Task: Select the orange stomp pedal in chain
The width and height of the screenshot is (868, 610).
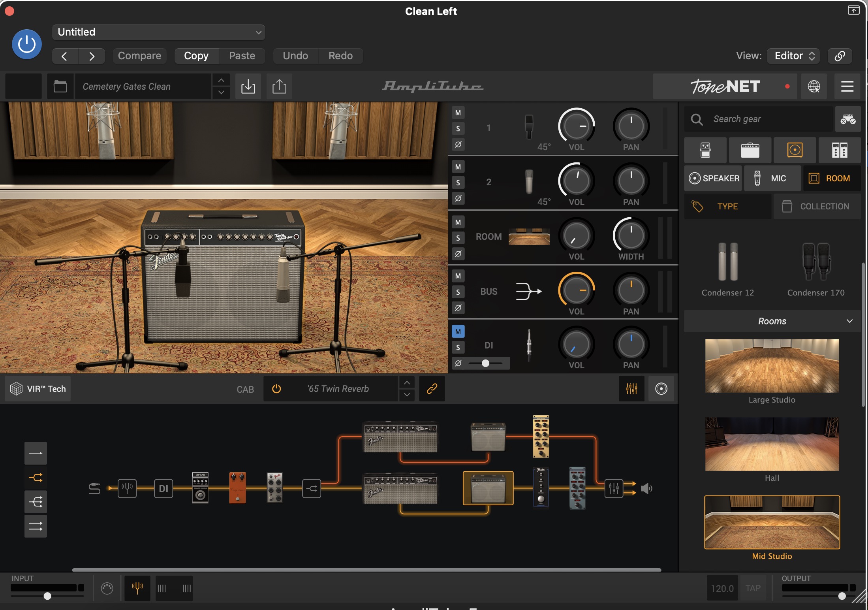Action: pyautogui.click(x=237, y=488)
